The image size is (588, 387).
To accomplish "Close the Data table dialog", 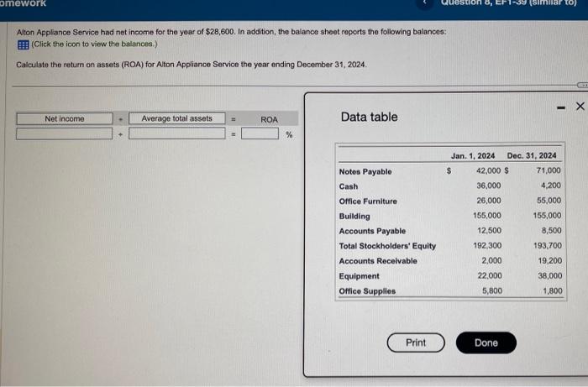I will [580, 107].
